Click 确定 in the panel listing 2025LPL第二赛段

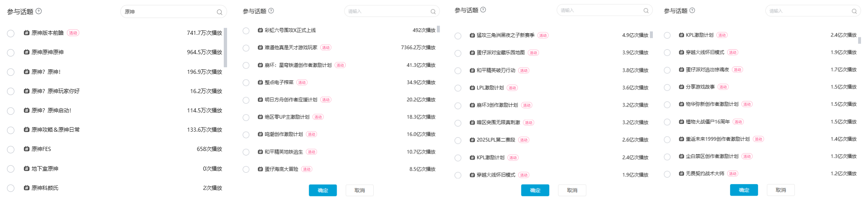(x=535, y=190)
